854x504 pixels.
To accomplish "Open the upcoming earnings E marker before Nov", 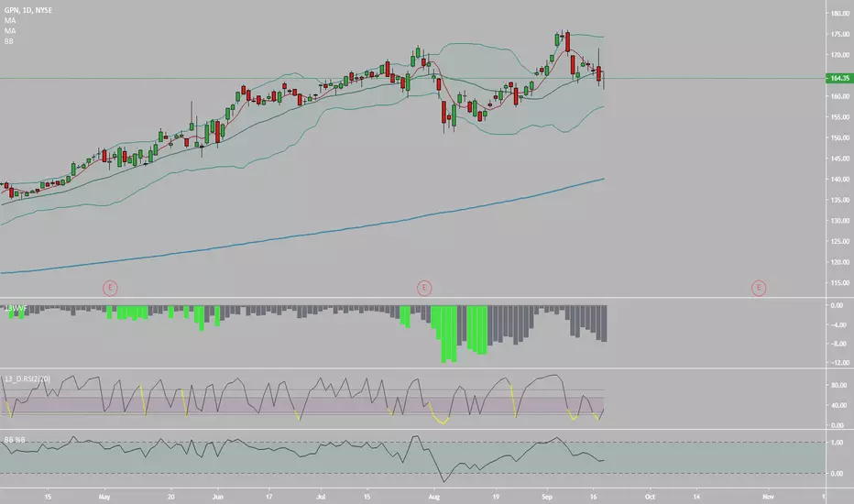I will click(x=759, y=288).
